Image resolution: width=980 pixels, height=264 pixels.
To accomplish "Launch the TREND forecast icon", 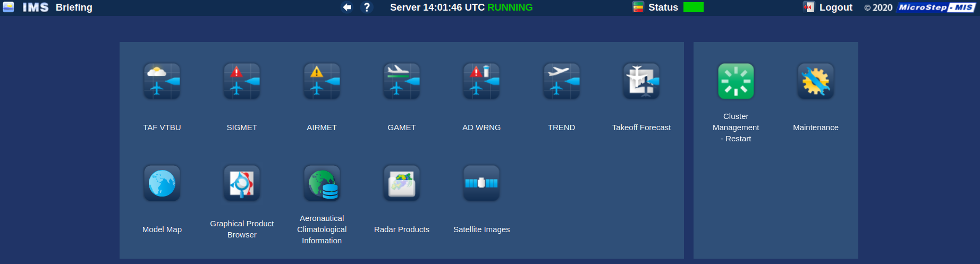I will coord(561,81).
